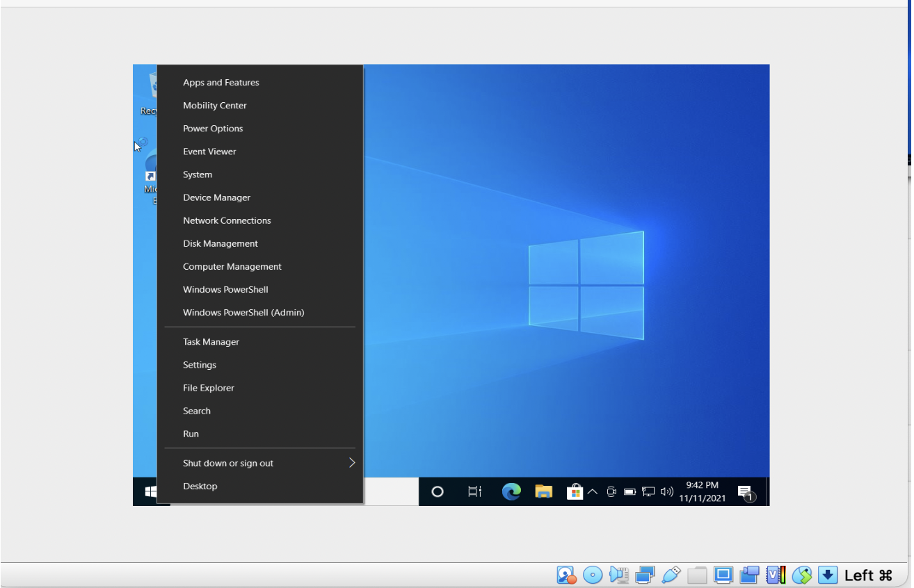Screen dimensions: 914x588
Task: Expand hidden icons chevron in the system tray
Action: (593, 491)
